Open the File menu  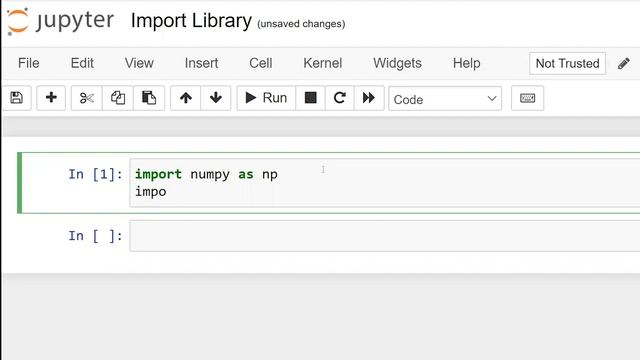[29, 63]
